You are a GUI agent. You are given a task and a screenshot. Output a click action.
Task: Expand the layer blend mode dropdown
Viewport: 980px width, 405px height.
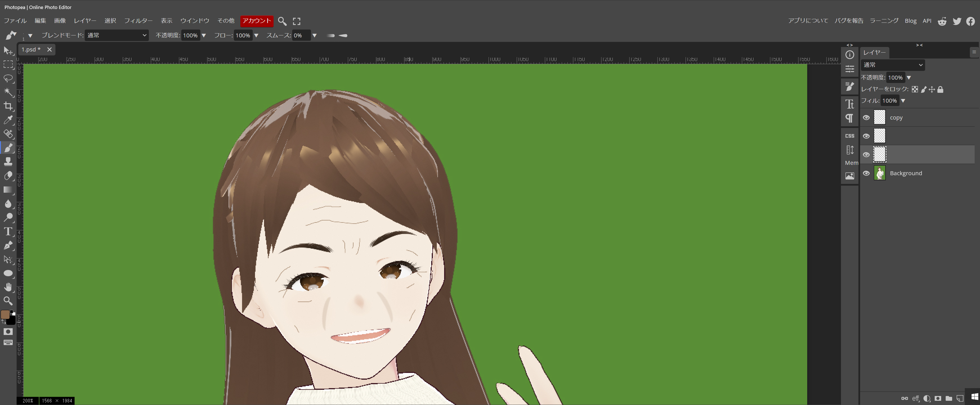coord(892,65)
